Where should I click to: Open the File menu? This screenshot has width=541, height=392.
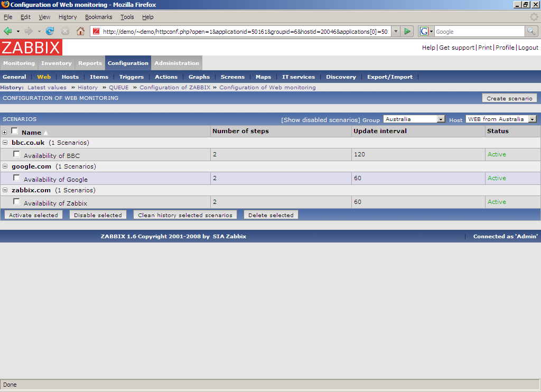8,17
